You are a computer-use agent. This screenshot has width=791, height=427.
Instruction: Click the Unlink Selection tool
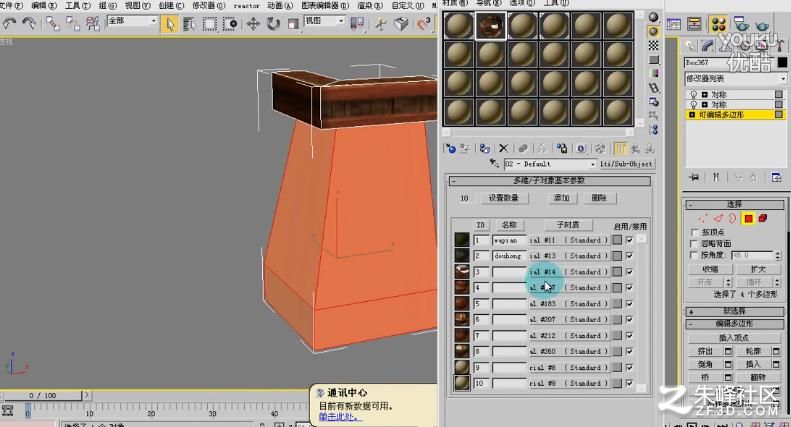[72, 23]
